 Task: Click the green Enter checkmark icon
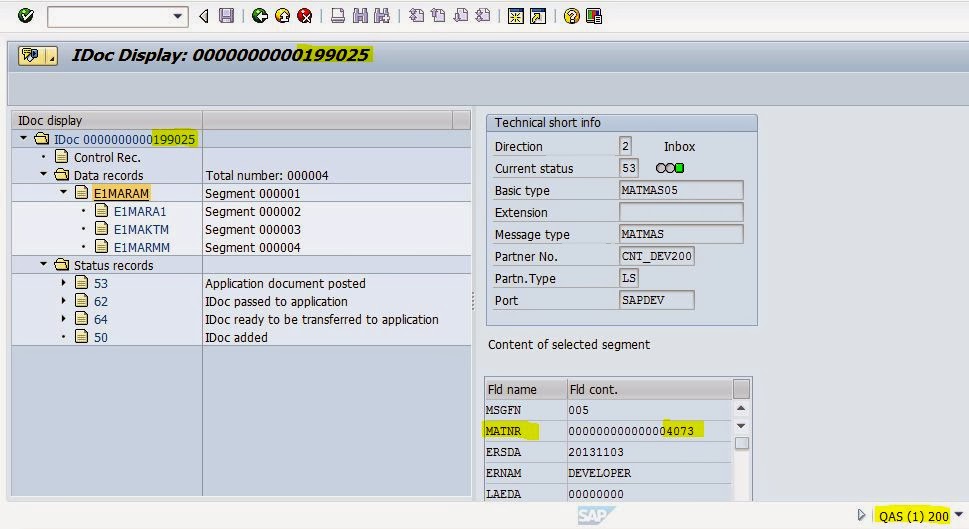coord(26,16)
